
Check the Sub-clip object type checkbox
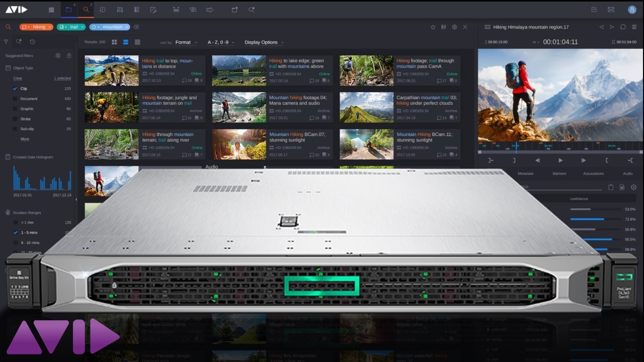click(15, 129)
